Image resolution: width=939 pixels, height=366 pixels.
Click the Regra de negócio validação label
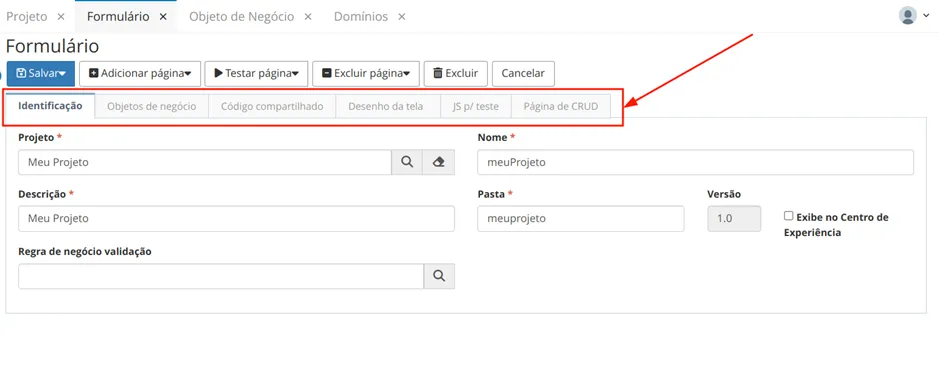click(x=85, y=252)
